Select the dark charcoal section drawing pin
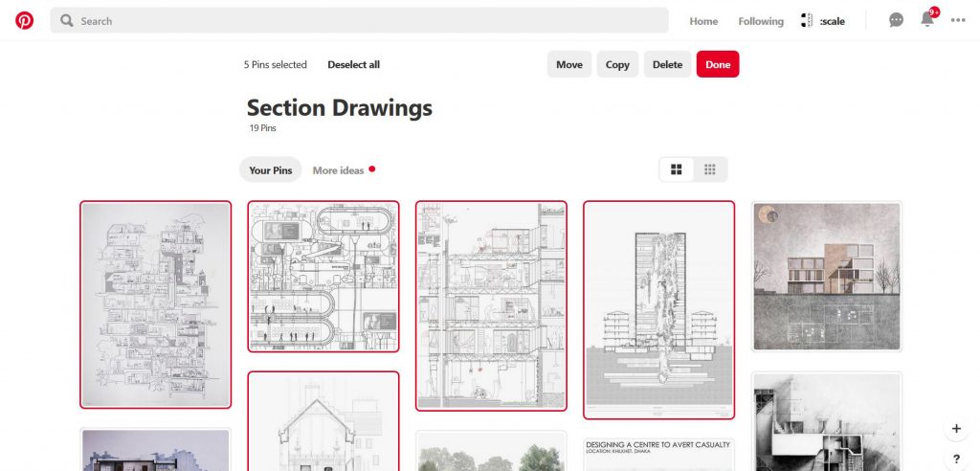The height and width of the screenshot is (471, 980). click(827, 422)
